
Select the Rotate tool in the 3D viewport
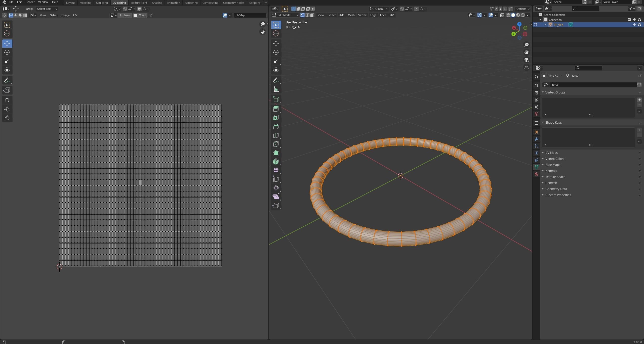coord(276,52)
